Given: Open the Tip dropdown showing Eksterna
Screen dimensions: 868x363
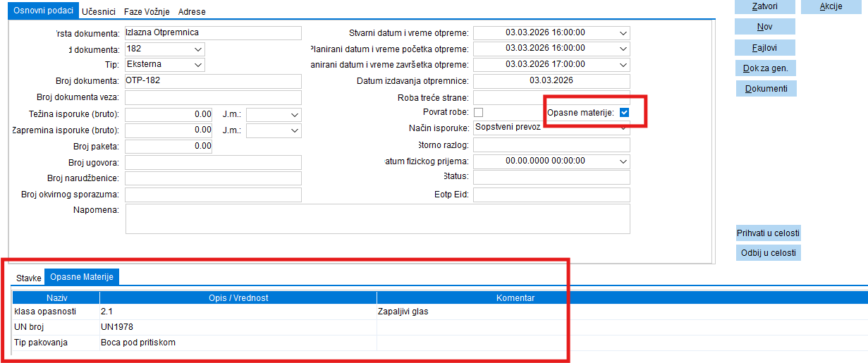Looking at the screenshot, I should (197, 65).
